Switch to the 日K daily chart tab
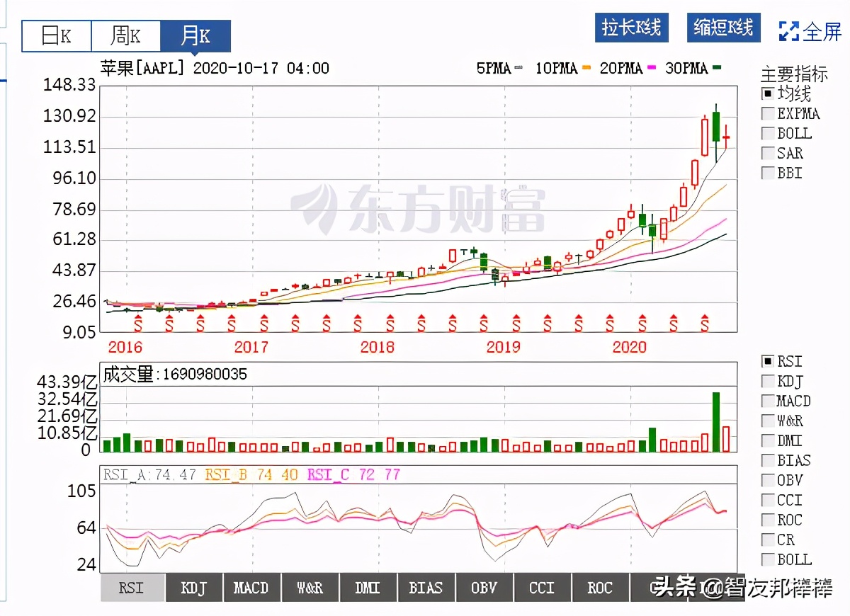 (x=55, y=35)
